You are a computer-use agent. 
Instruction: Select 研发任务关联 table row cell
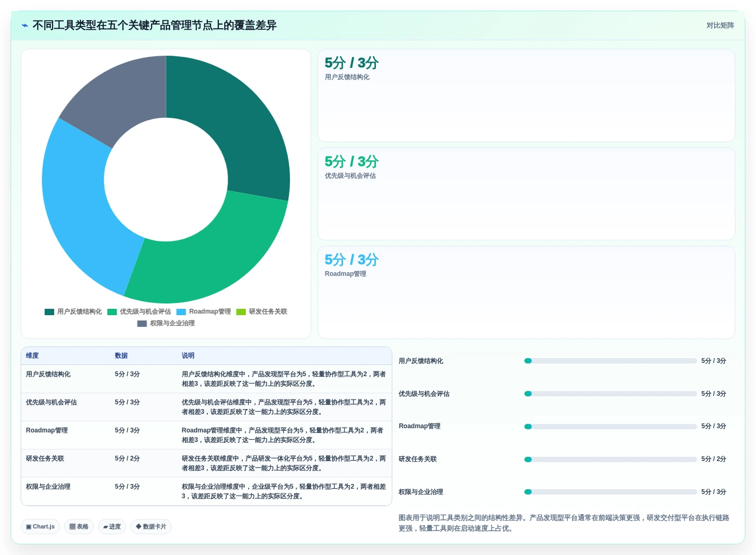coord(45,459)
